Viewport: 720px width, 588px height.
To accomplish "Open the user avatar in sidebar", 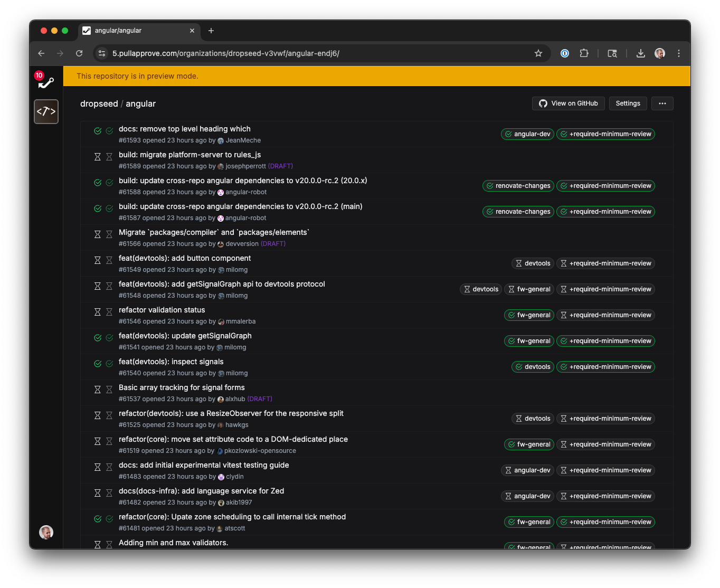I will pos(46,532).
